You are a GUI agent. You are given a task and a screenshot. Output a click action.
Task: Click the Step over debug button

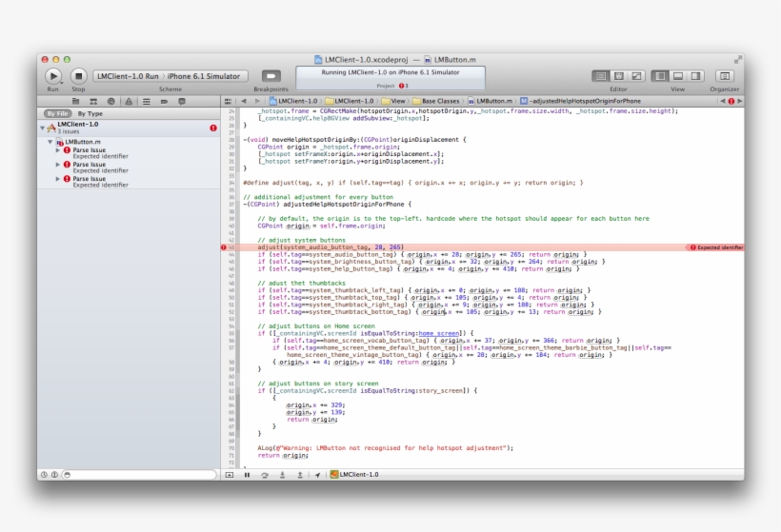(x=265, y=475)
